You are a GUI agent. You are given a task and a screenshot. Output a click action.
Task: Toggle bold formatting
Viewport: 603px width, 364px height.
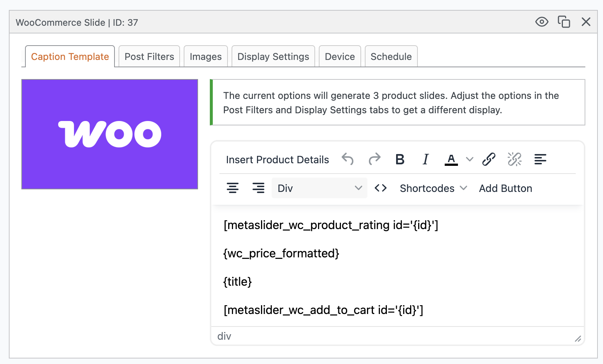tap(400, 159)
